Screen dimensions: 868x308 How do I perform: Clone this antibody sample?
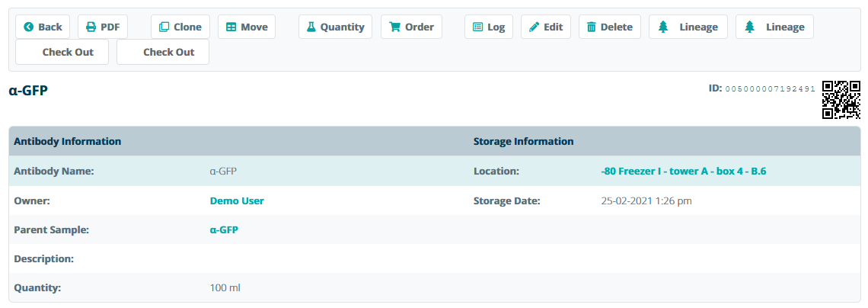point(180,27)
